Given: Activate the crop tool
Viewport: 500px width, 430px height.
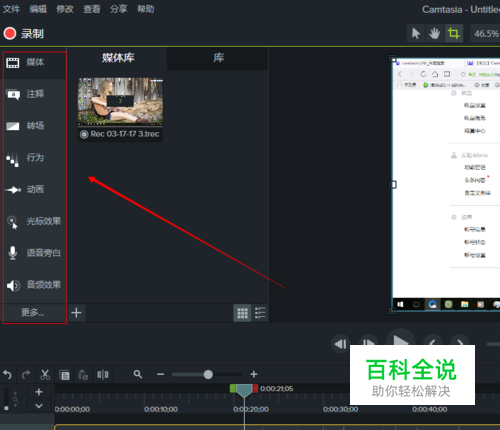Looking at the screenshot, I should click(454, 33).
